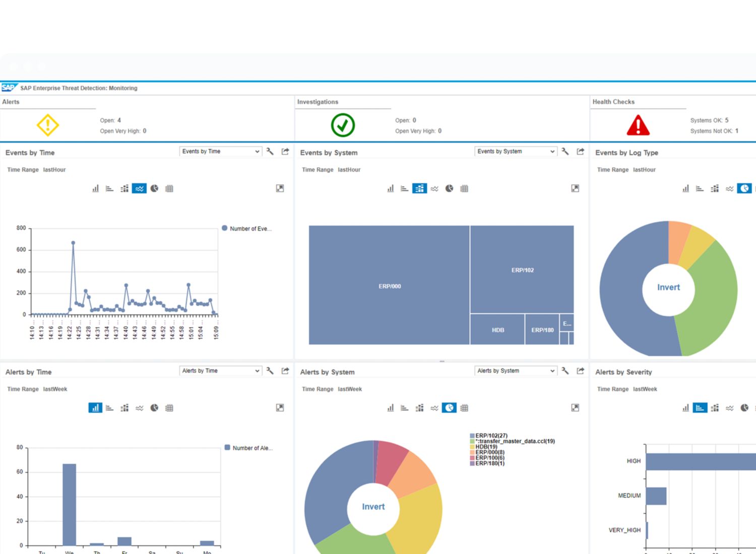This screenshot has height=554, width=756.
Task: Select pie chart icon in Events by Time
Action: point(154,188)
